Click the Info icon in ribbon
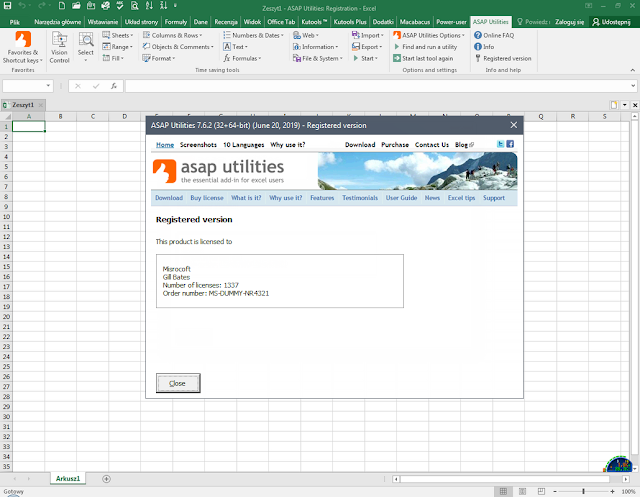640x497 pixels. point(478,47)
